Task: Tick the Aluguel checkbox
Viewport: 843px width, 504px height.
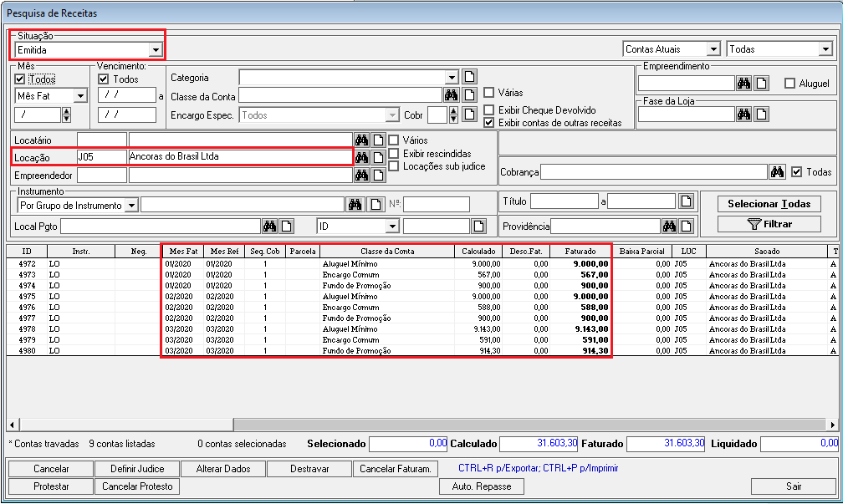Action: (789, 84)
